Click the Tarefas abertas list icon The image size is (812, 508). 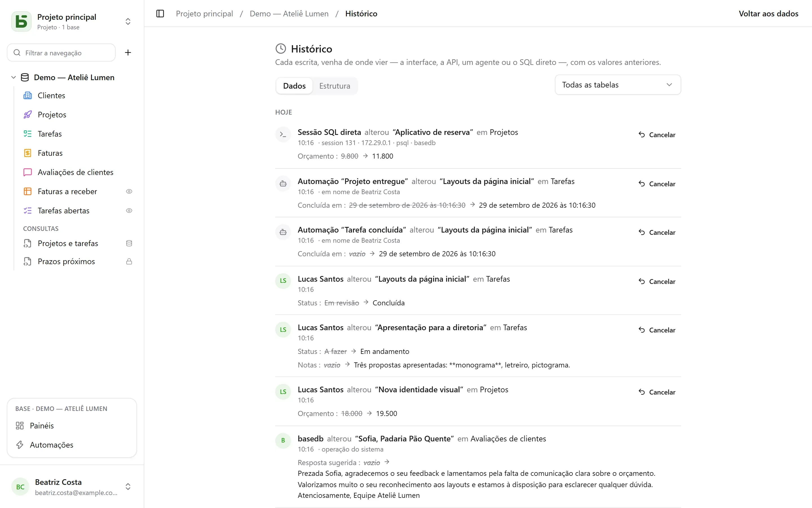pos(28,211)
